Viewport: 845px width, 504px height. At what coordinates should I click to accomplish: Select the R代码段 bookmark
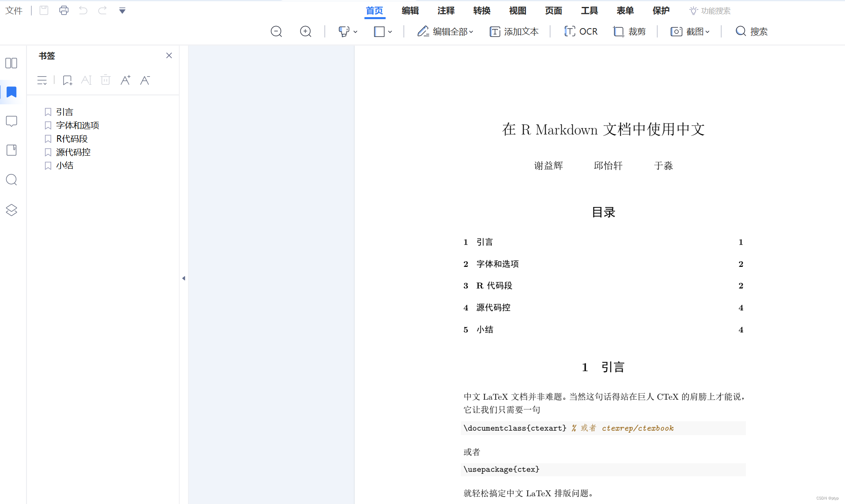pyautogui.click(x=72, y=139)
